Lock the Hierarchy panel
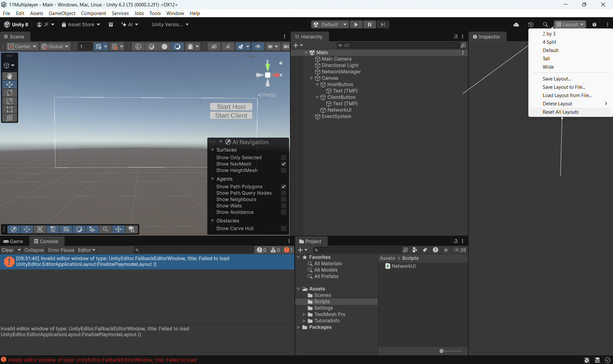613x364 pixels. click(456, 37)
